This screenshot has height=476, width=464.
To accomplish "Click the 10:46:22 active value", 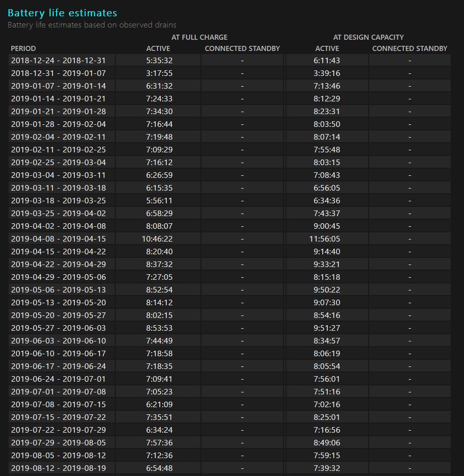I will [157, 239].
